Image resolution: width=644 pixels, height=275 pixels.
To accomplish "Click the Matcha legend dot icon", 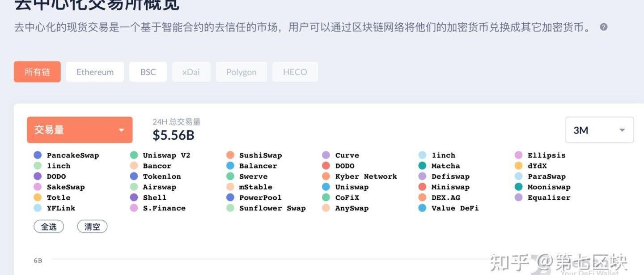I will (x=422, y=166).
